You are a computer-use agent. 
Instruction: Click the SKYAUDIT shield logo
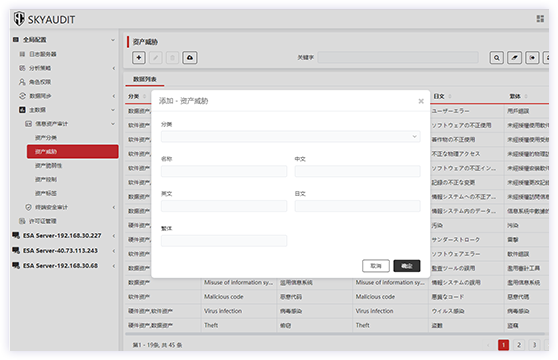(19, 19)
